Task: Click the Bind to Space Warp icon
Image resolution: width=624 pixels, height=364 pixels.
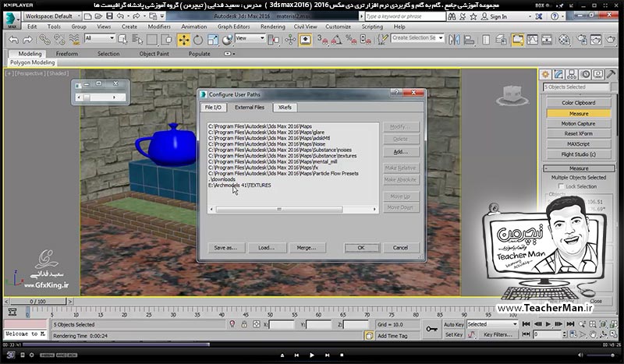Action: click(74, 40)
